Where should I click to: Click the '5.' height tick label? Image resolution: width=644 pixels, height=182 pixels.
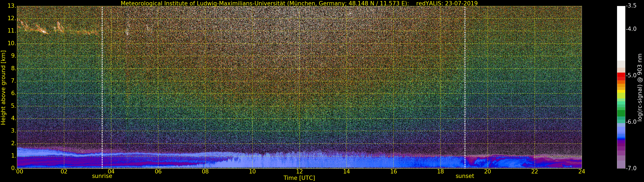[x=13, y=106]
